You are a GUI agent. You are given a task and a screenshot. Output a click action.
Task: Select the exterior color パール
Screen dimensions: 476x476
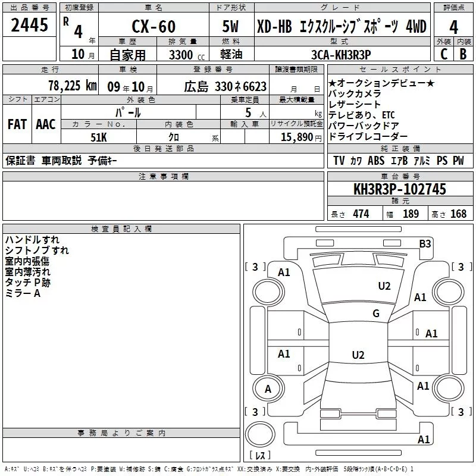pyautogui.click(x=128, y=112)
